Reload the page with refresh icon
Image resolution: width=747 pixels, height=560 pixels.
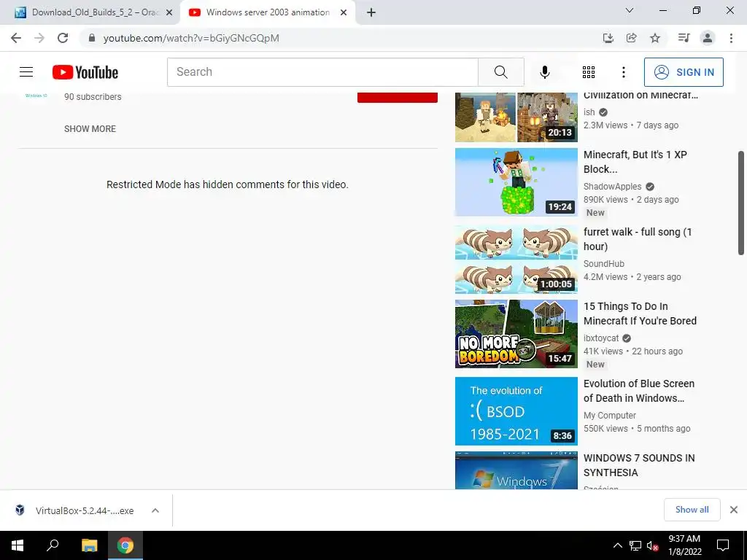point(63,38)
